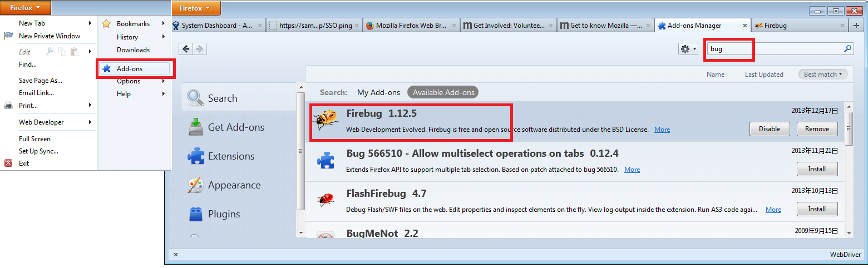The width and height of the screenshot is (868, 268).
Task: Install Bug 566510 multiselect add-on
Action: (x=817, y=169)
